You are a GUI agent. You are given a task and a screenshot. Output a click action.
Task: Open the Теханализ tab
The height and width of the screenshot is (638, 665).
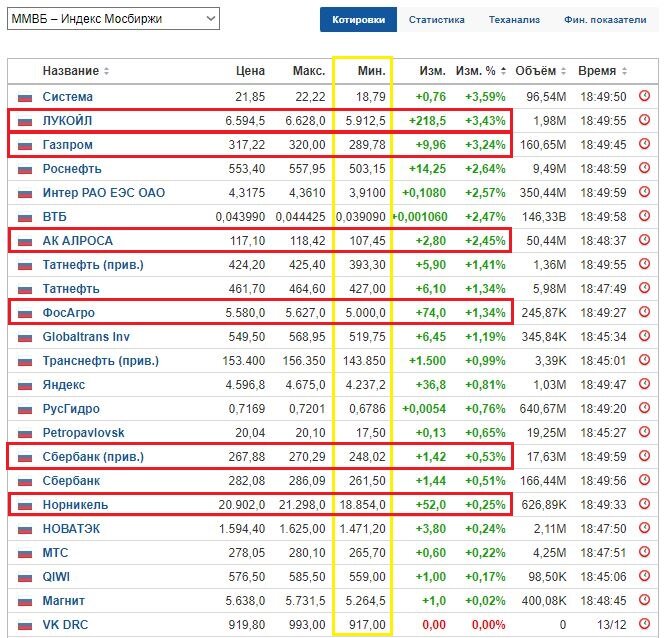pos(514,20)
